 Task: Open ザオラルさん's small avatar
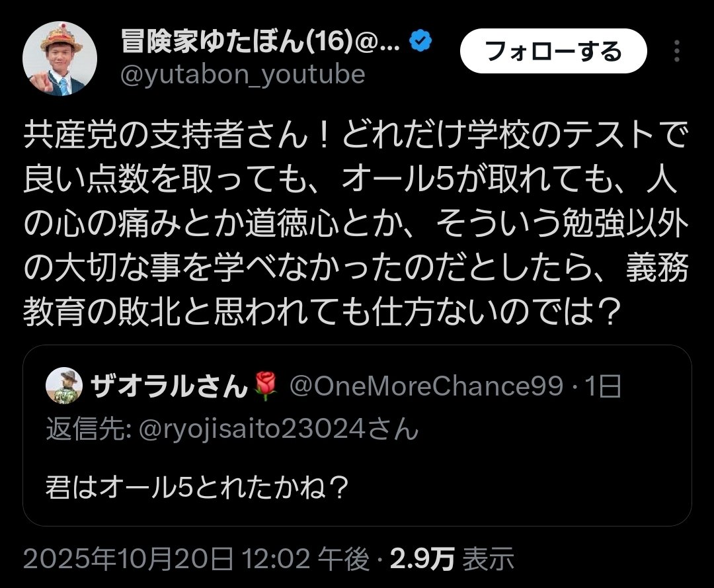64,386
